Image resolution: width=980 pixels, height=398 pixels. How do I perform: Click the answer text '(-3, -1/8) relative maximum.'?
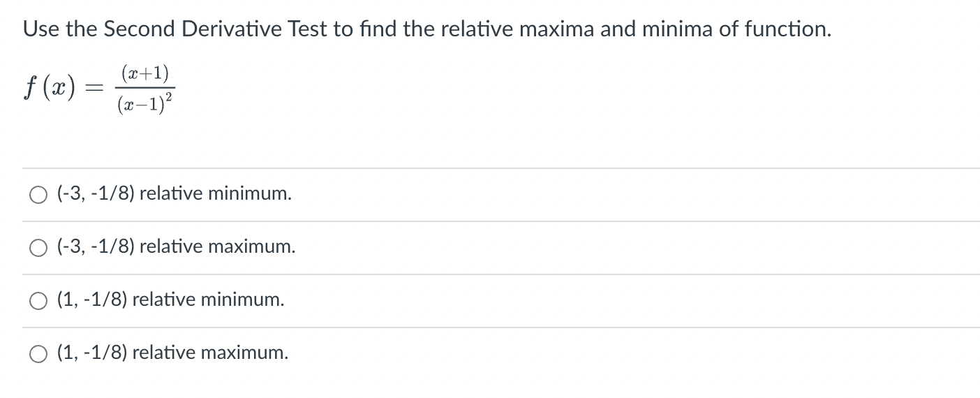click(176, 246)
